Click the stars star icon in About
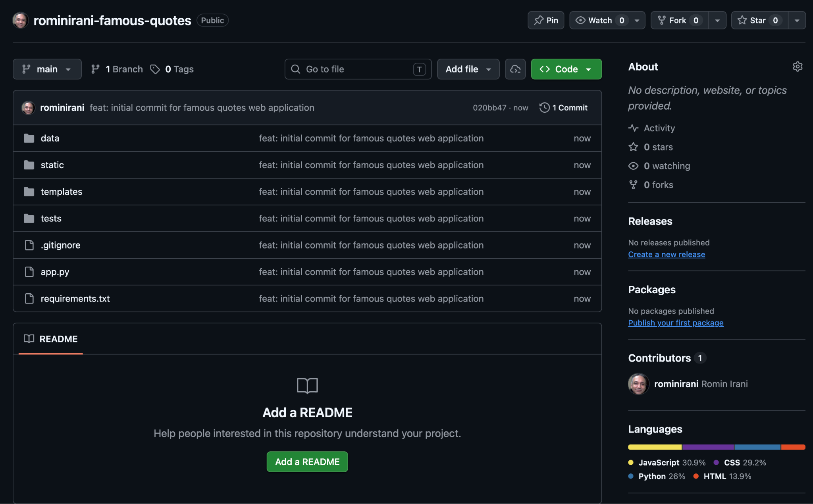 [633, 147]
